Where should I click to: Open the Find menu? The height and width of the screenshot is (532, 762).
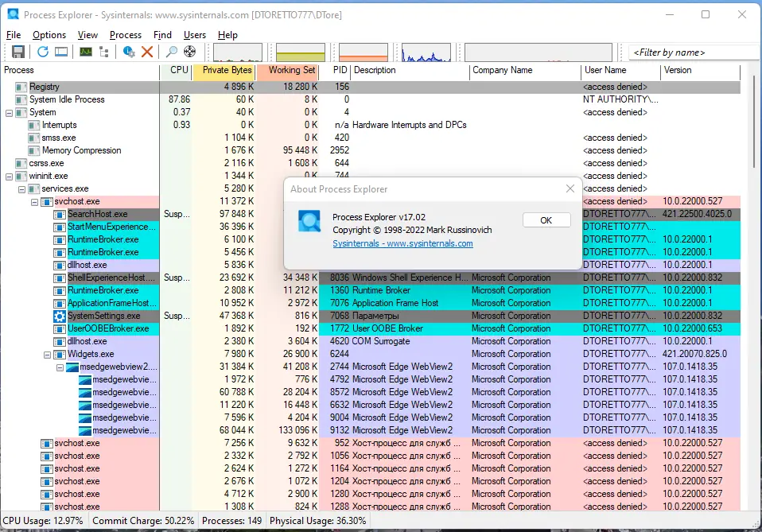point(162,35)
